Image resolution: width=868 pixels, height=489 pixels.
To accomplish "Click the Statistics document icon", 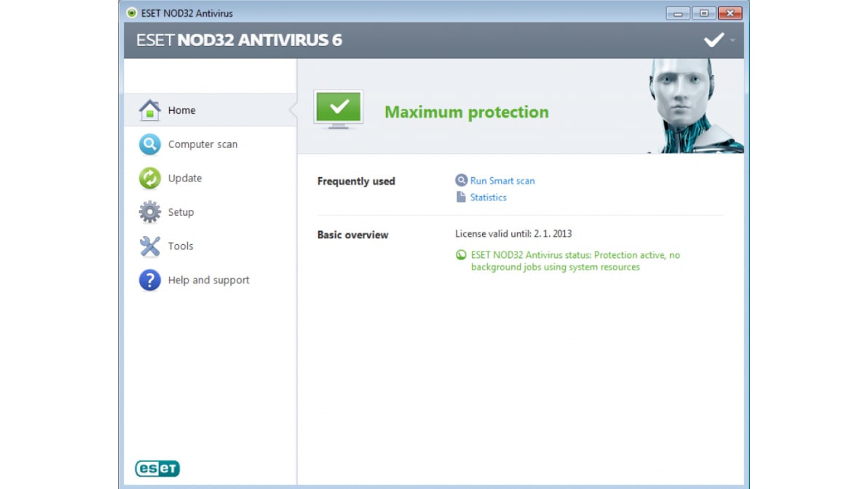I will (461, 197).
